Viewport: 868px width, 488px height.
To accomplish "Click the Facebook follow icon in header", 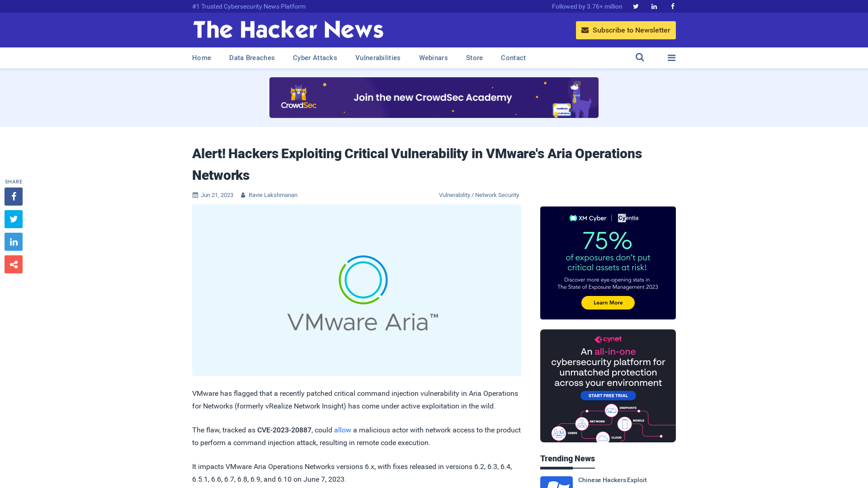I will click(x=672, y=6).
